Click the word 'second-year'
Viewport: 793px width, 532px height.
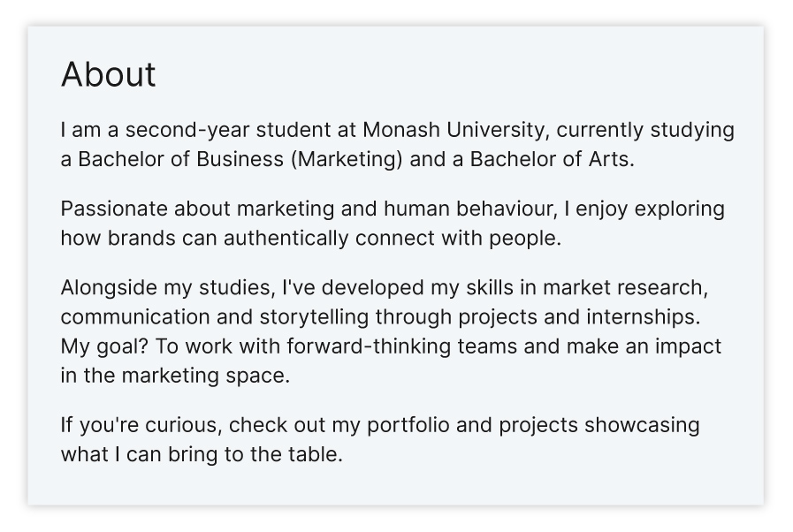tap(187, 130)
